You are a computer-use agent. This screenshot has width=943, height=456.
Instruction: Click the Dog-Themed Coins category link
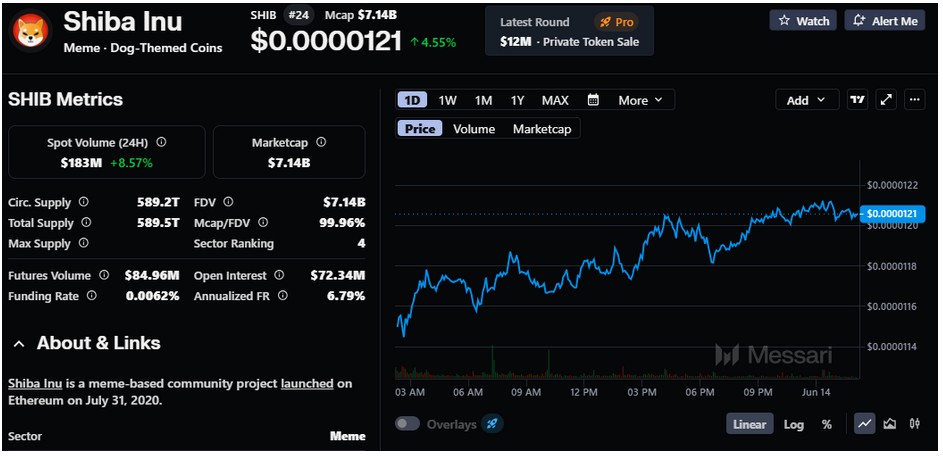tap(167, 48)
